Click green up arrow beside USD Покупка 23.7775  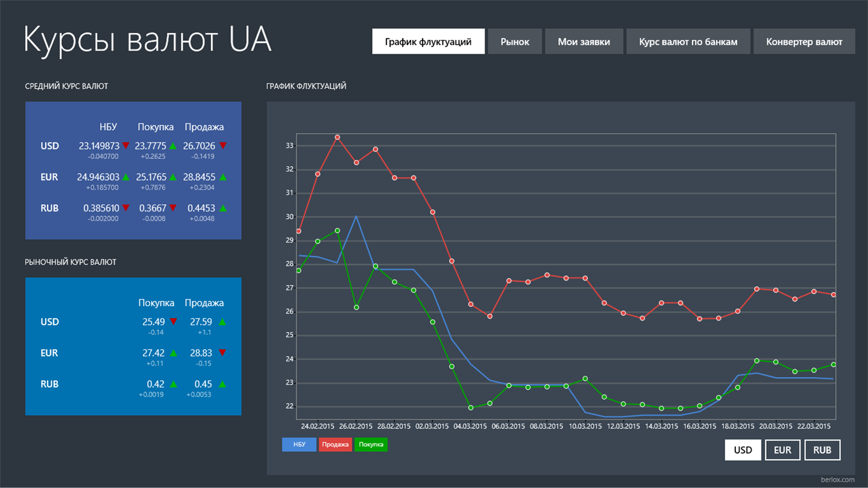tap(173, 145)
